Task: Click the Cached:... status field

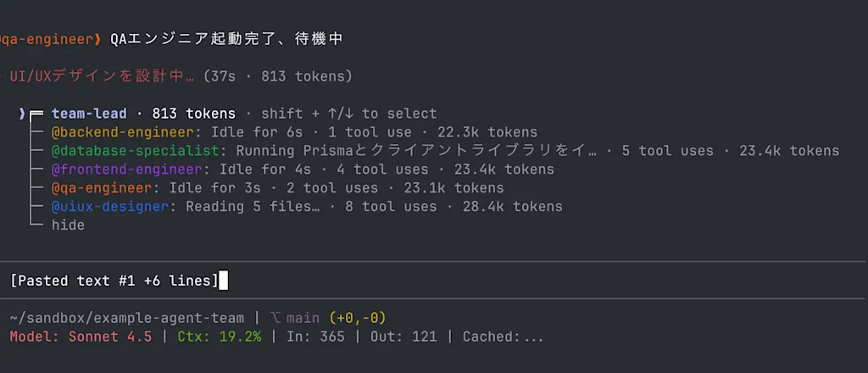Action: pos(504,337)
